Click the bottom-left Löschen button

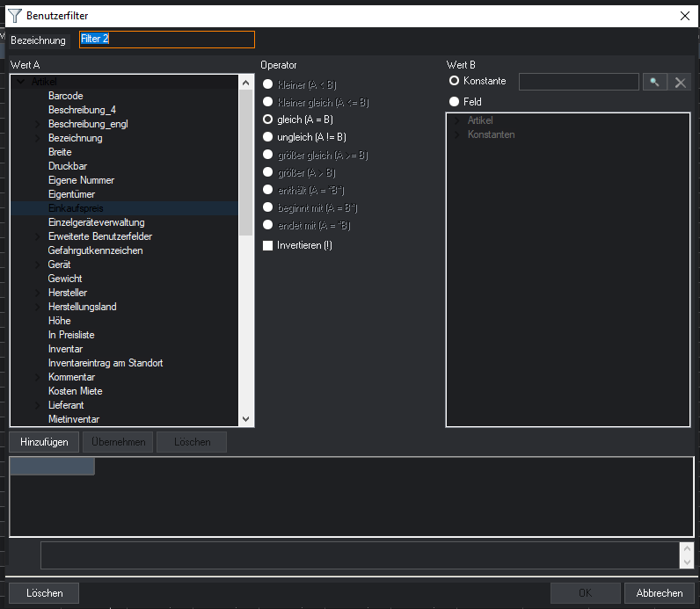(44, 593)
